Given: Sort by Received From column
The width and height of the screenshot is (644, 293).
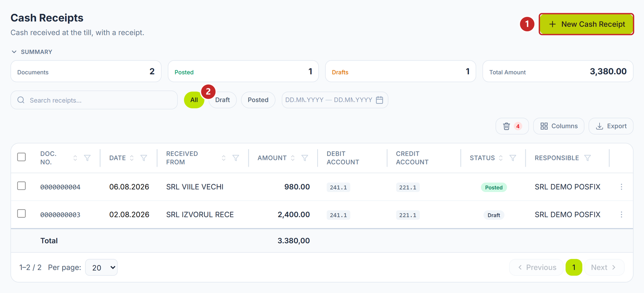Looking at the screenshot, I should click(x=224, y=158).
